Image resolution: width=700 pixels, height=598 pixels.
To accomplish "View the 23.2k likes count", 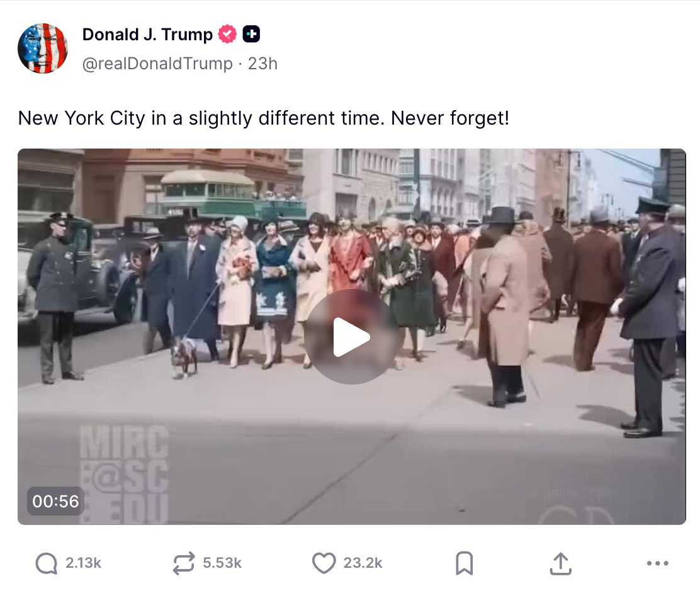I will pyautogui.click(x=363, y=563).
